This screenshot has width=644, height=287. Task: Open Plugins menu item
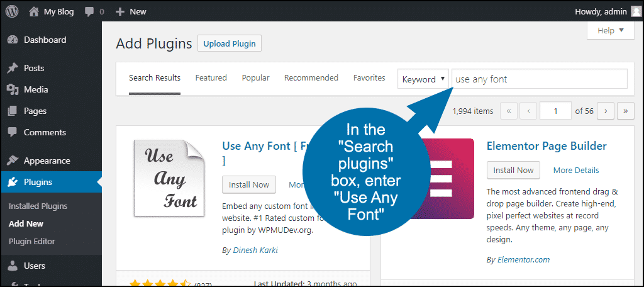(51, 182)
